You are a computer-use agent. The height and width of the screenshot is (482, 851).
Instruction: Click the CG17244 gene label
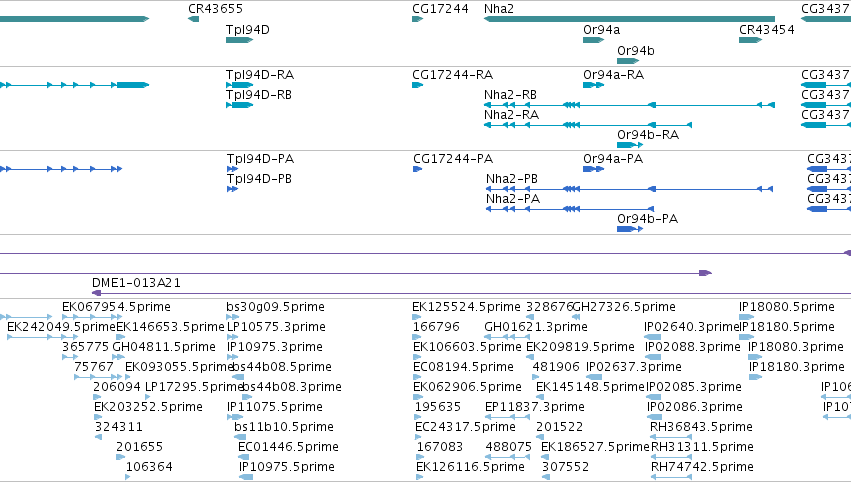(x=440, y=9)
